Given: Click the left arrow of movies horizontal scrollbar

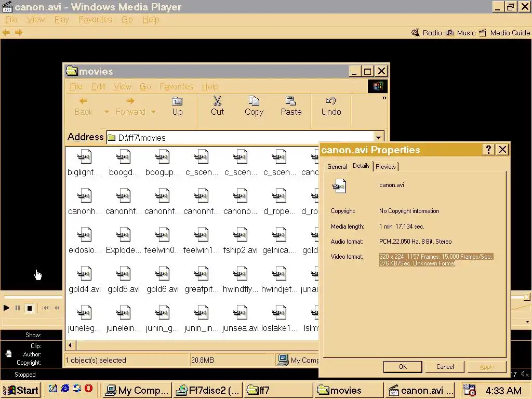Looking at the screenshot, I should [x=70, y=345].
